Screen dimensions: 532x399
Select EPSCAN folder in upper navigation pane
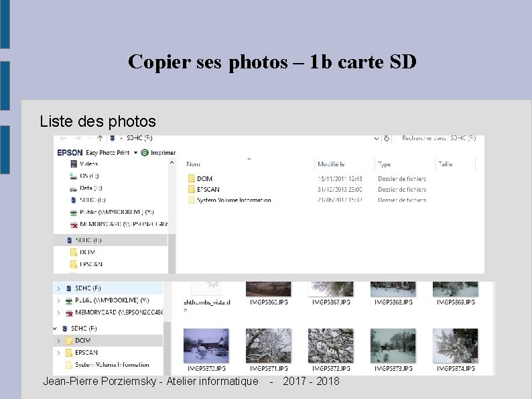90,264
